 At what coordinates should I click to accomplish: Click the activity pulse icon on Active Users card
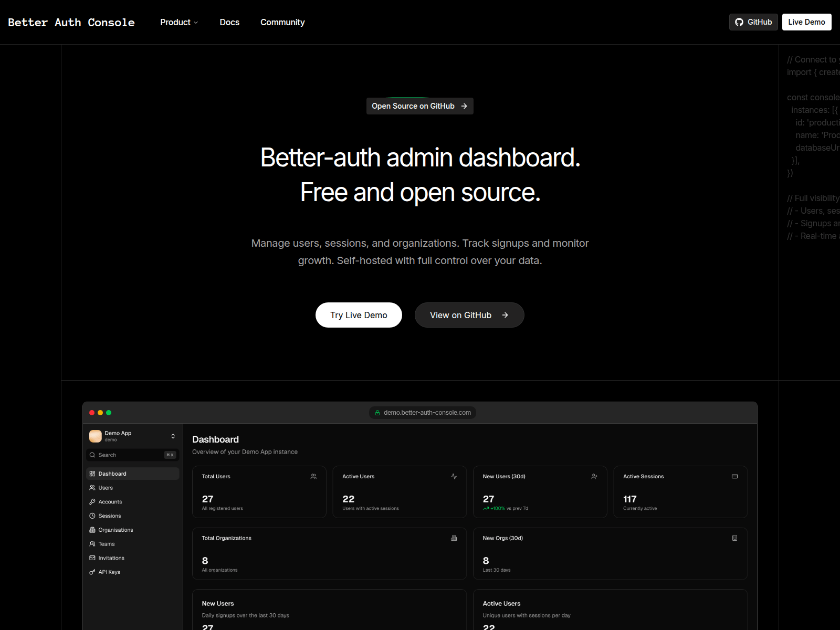pos(454,477)
